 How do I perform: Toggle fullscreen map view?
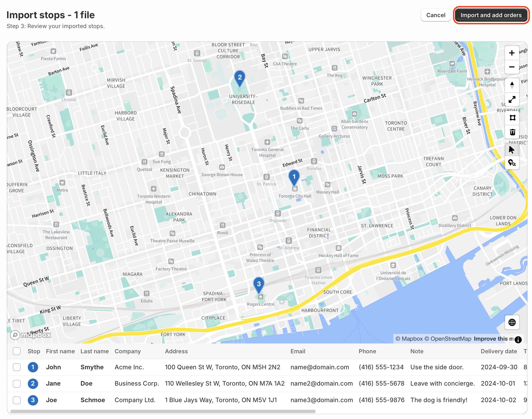[x=512, y=99]
